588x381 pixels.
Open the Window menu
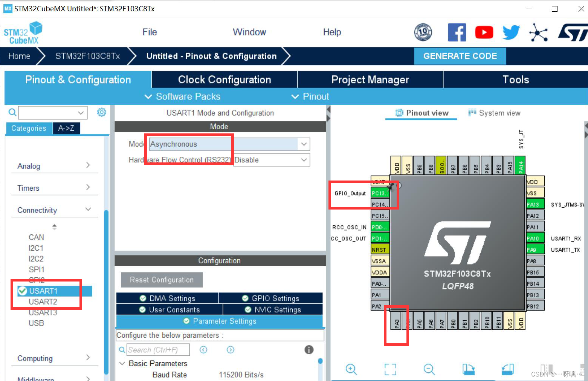pyautogui.click(x=249, y=32)
